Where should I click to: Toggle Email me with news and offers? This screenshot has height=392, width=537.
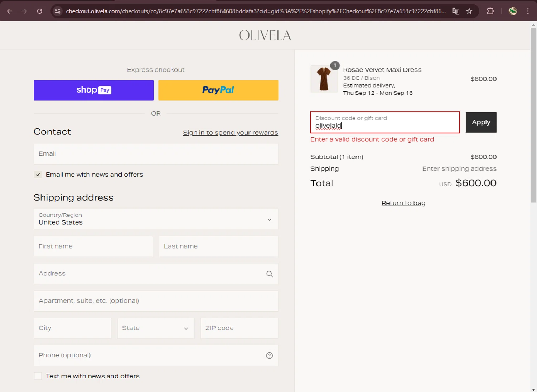(x=38, y=175)
